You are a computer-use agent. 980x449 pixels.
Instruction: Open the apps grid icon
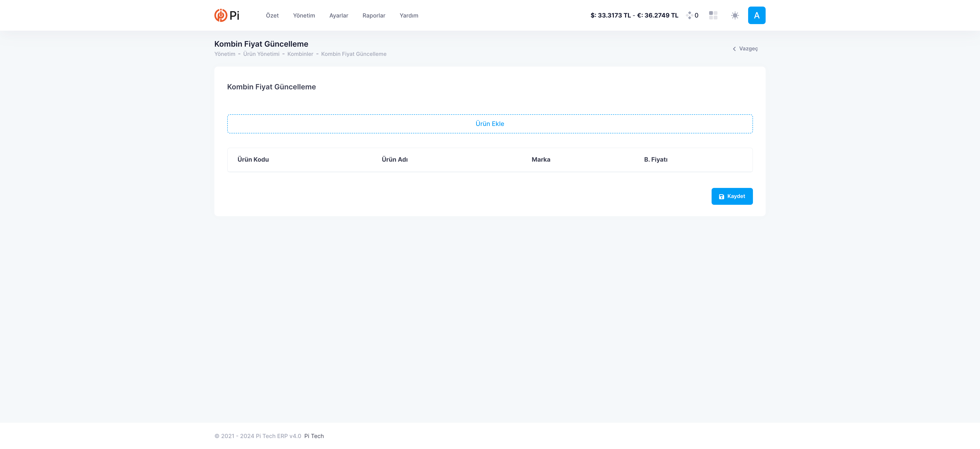tap(713, 15)
